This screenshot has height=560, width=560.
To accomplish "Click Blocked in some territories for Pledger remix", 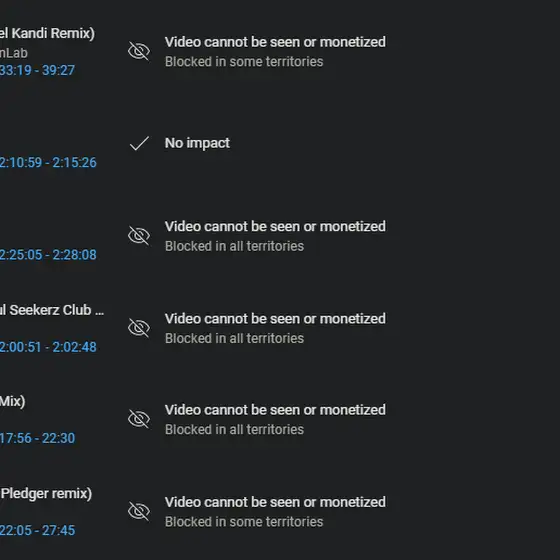I will pos(244,522).
